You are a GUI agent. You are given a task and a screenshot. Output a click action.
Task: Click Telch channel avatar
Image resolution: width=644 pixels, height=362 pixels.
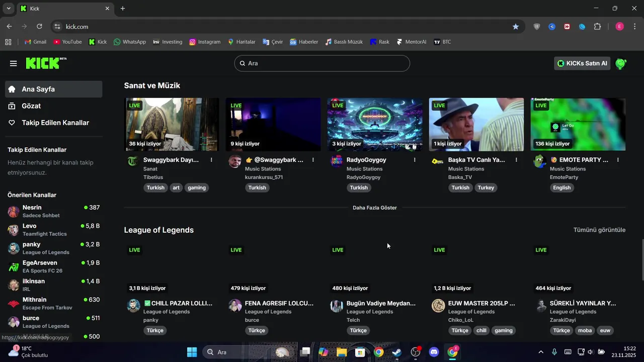[x=337, y=306]
